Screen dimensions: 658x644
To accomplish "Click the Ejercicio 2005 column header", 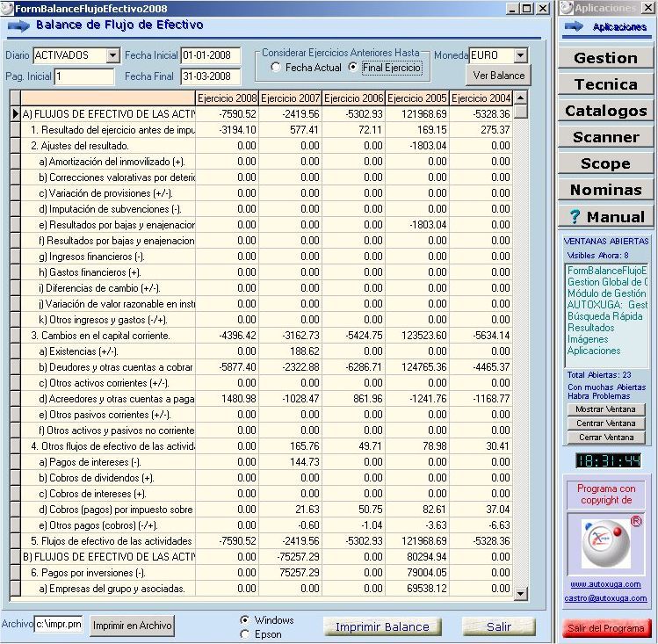I will [417, 98].
